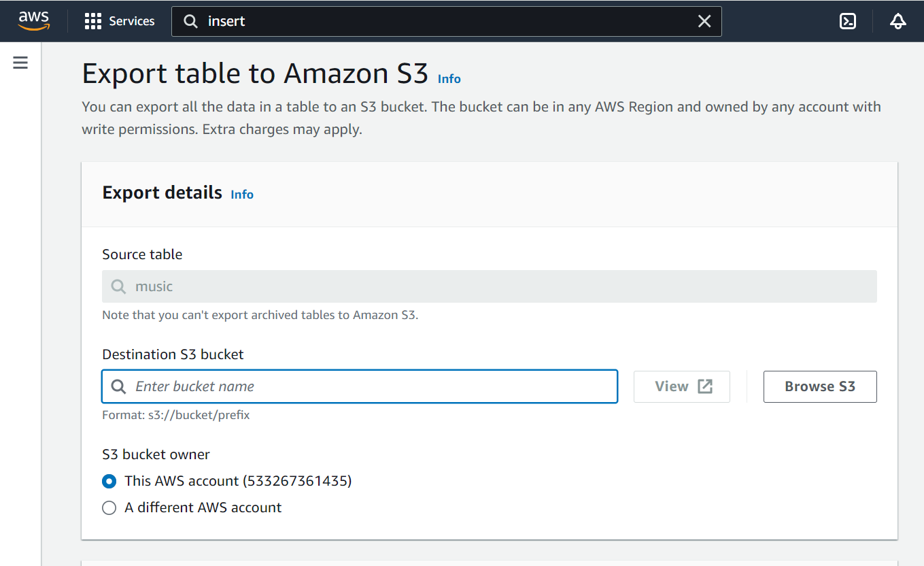The height and width of the screenshot is (566, 924).
Task: Launch the CloudShell terminal icon
Action: (x=848, y=21)
